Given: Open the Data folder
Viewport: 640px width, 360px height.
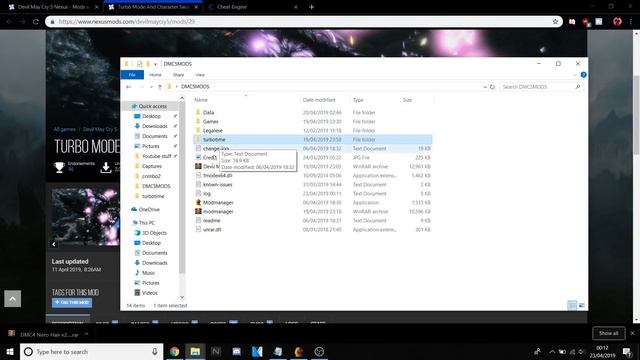Looking at the screenshot, I should (x=208, y=112).
